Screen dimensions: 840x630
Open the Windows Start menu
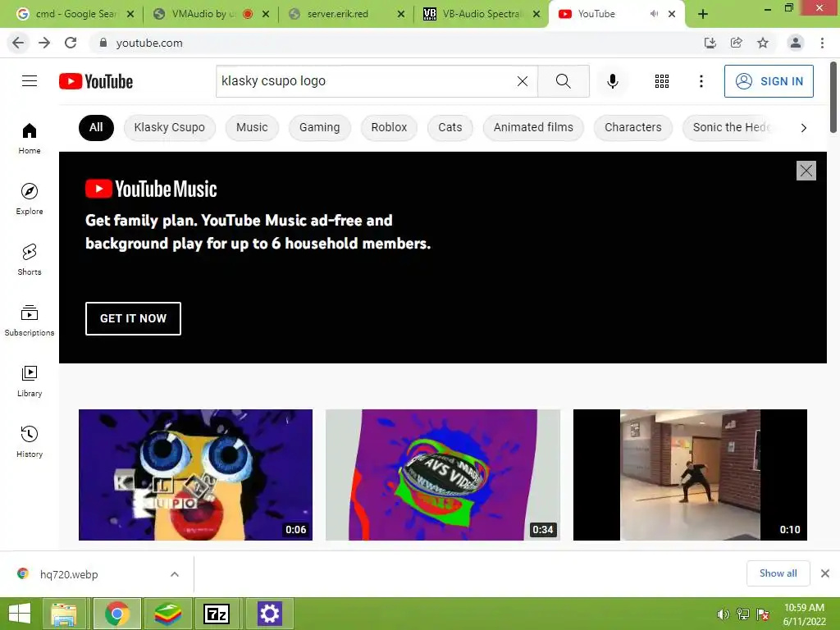pos(20,614)
